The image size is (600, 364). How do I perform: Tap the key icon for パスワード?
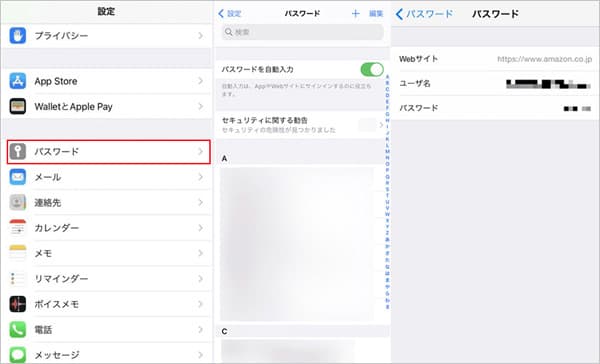click(18, 152)
